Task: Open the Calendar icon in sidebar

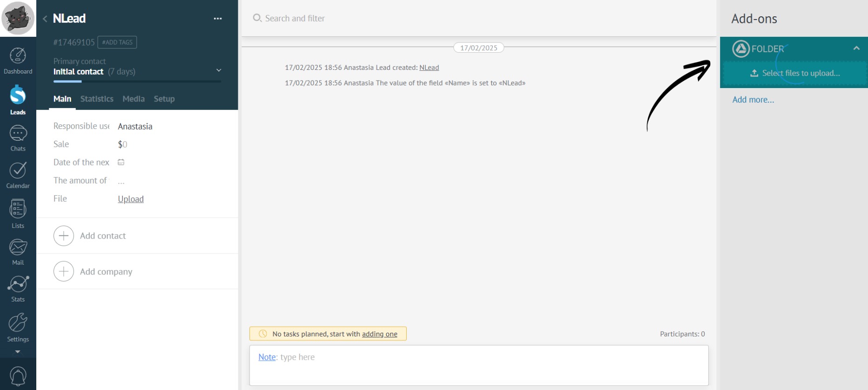Action: [18, 175]
